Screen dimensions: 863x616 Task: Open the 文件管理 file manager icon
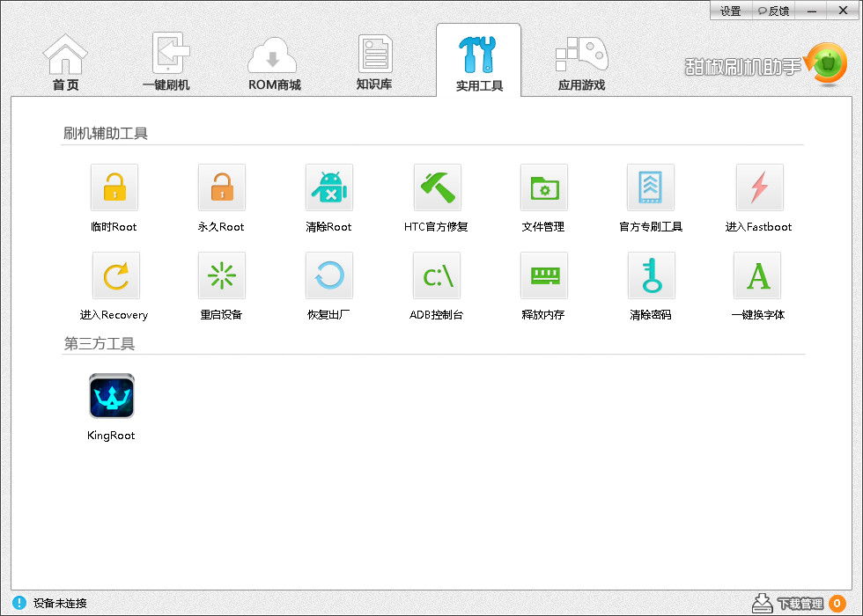[x=544, y=187]
